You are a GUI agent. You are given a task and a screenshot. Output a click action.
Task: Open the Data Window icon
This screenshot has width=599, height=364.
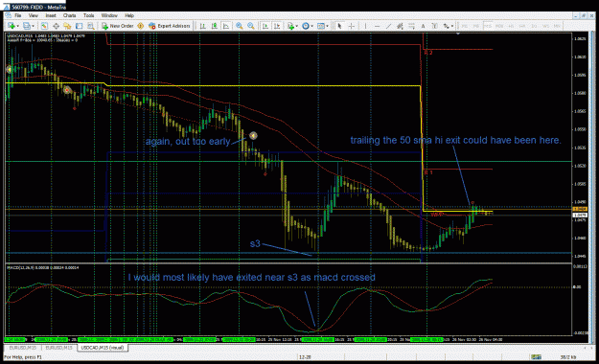click(56, 26)
